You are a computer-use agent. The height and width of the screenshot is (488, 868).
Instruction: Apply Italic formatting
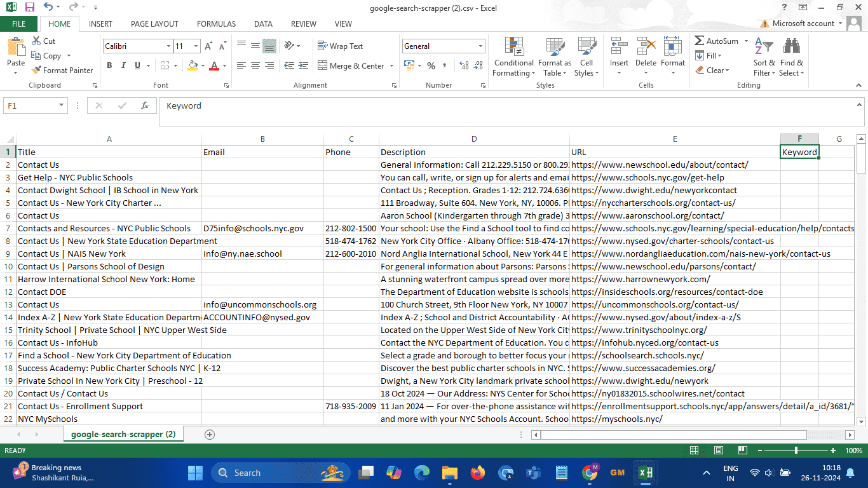pos(122,65)
